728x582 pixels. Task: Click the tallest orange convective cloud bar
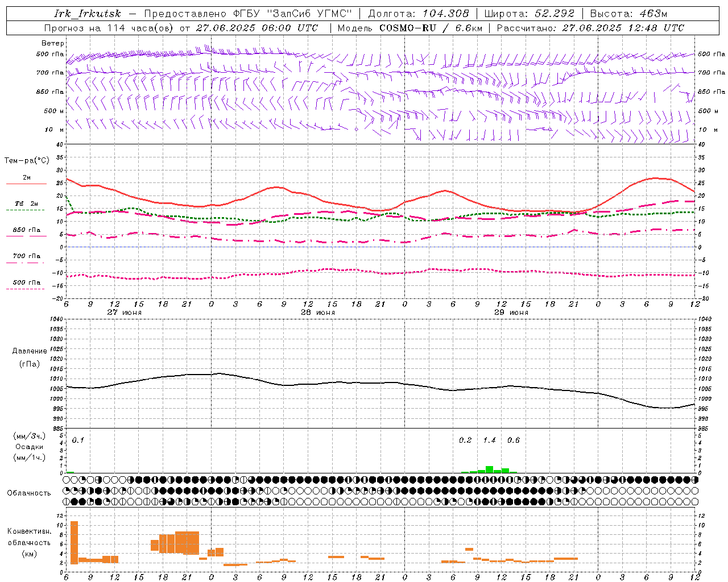pyautogui.click(x=74, y=543)
